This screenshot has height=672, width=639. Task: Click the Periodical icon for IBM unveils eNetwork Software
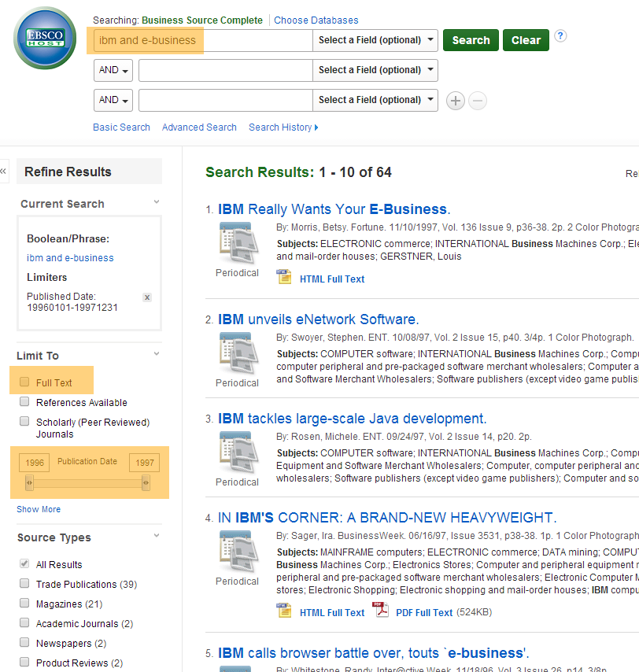pyautogui.click(x=238, y=353)
